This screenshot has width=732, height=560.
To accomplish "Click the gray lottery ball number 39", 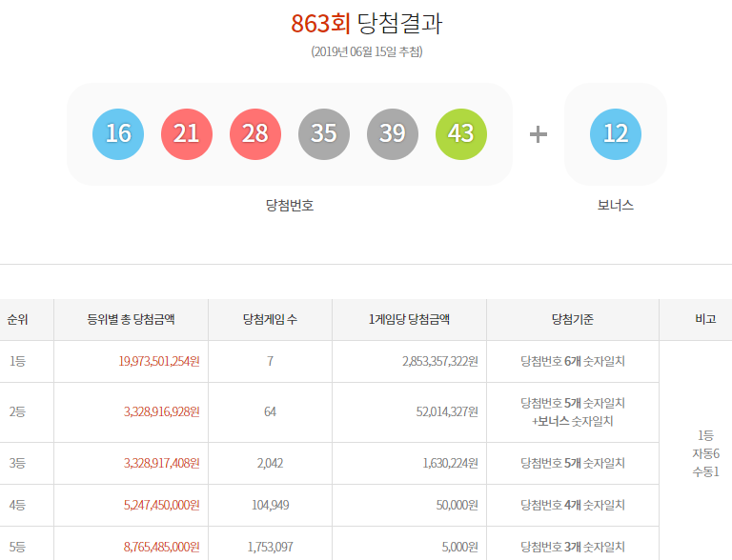I will (393, 134).
